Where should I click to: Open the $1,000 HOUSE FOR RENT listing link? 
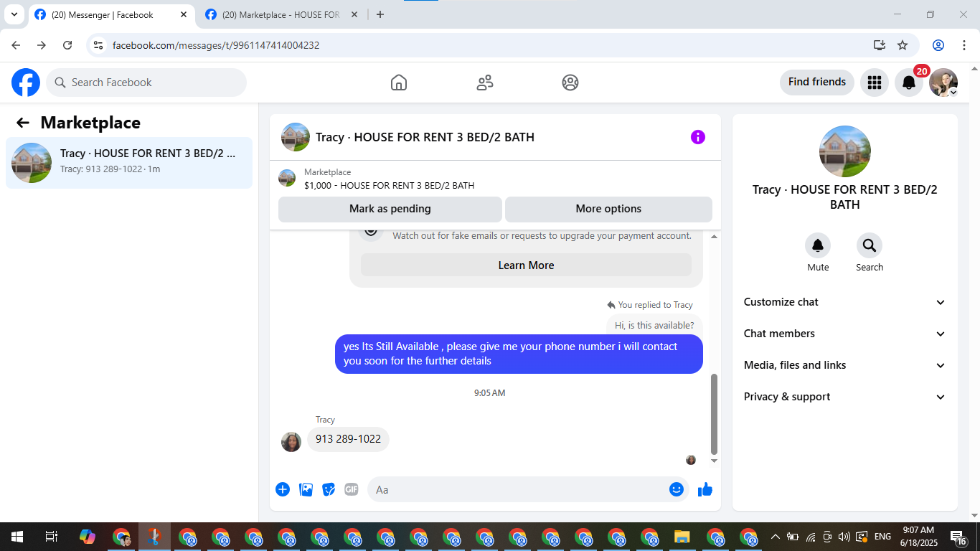(389, 185)
